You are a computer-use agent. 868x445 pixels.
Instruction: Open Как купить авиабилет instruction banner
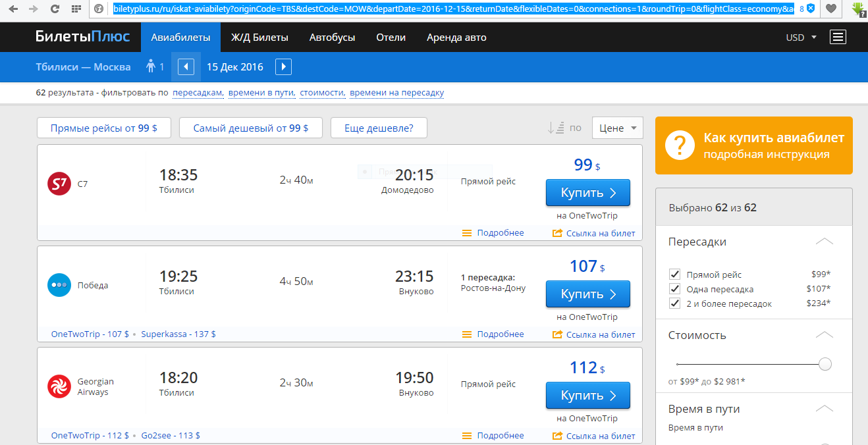click(x=754, y=145)
